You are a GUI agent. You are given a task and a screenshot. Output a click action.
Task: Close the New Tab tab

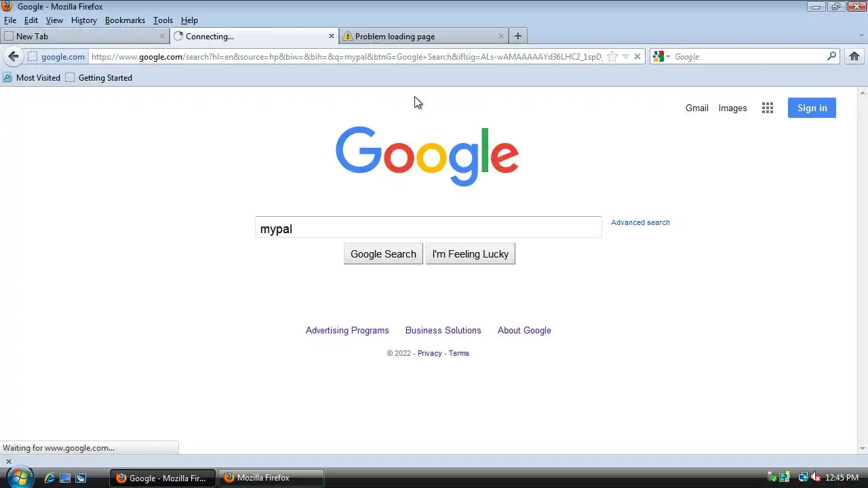point(162,36)
